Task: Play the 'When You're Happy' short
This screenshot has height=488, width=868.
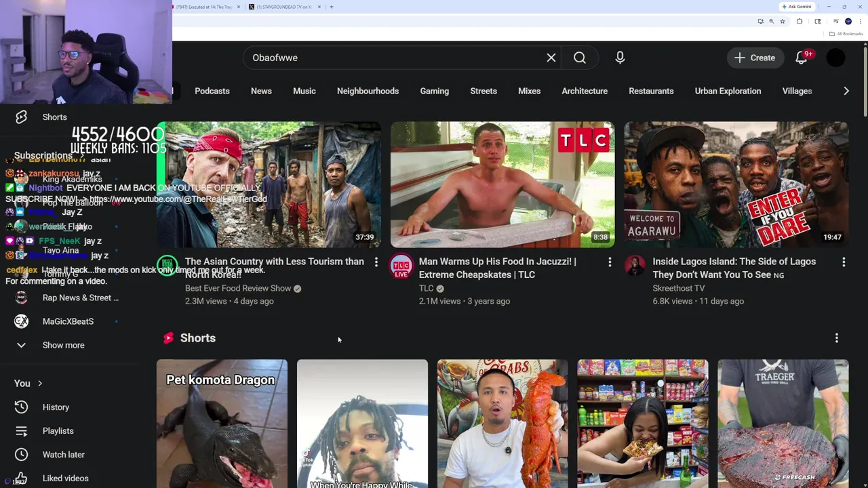Action: [362, 424]
